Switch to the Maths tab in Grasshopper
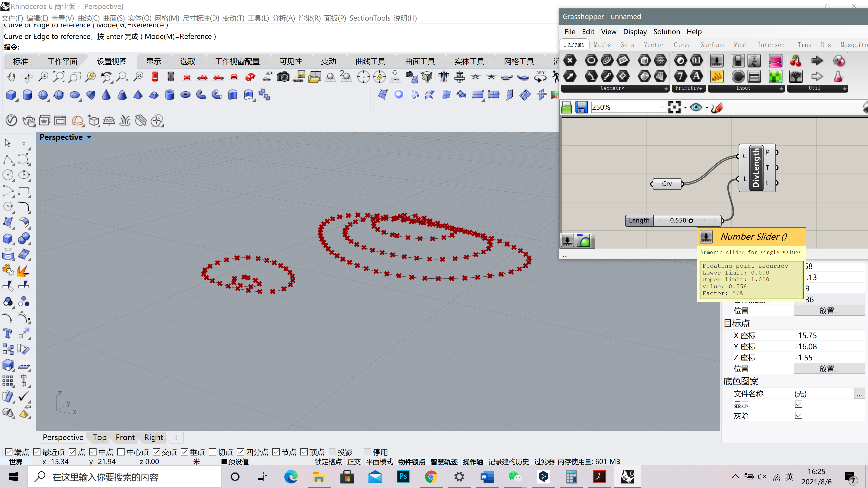 [602, 45]
